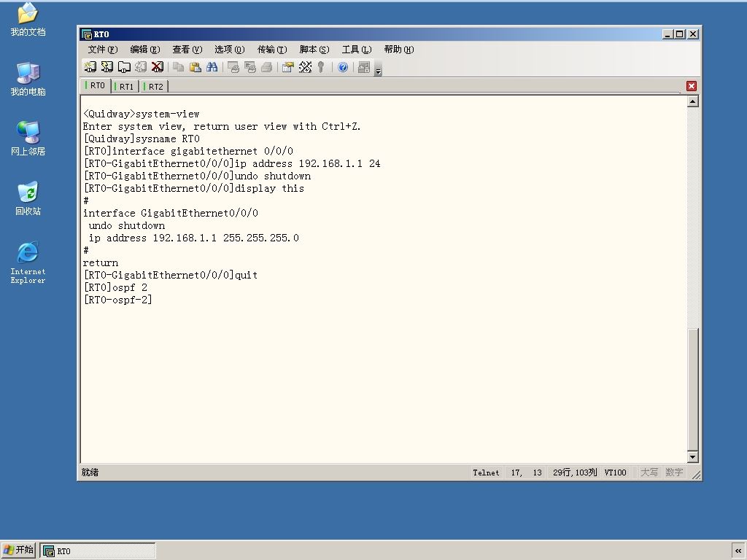The image size is (747, 560).
Task: Close the active tab with red X
Action: point(692,86)
